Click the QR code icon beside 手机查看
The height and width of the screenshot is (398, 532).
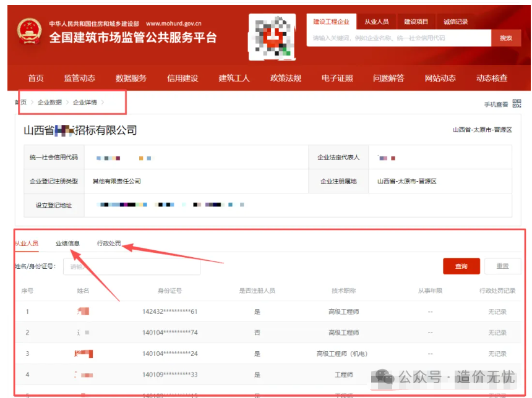tap(517, 104)
